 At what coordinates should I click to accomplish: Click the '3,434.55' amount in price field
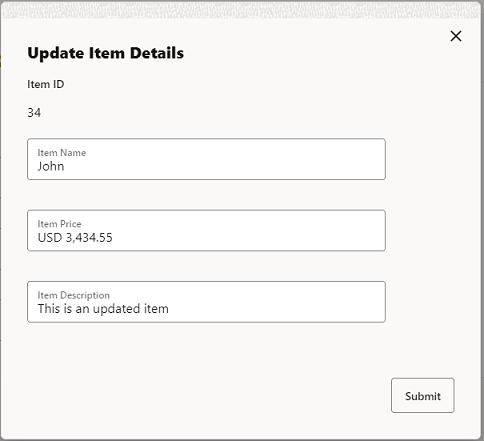coord(89,238)
